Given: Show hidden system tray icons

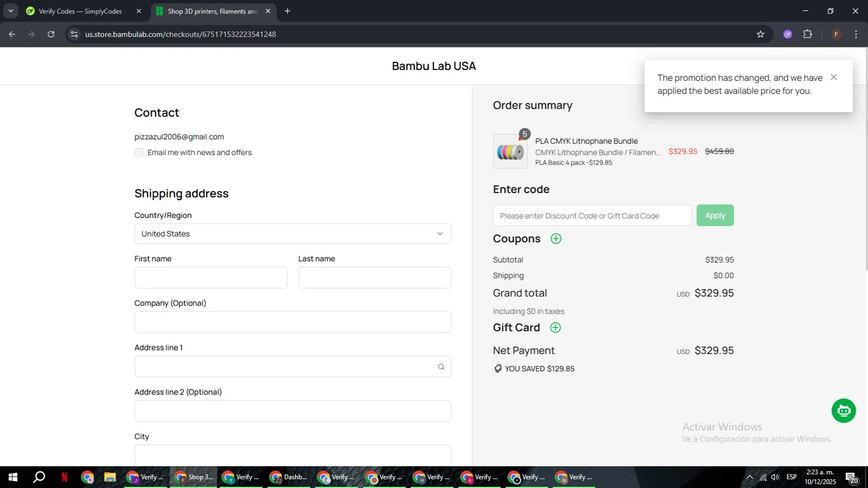Looking at the screenshot, I should tap(749, 477).
